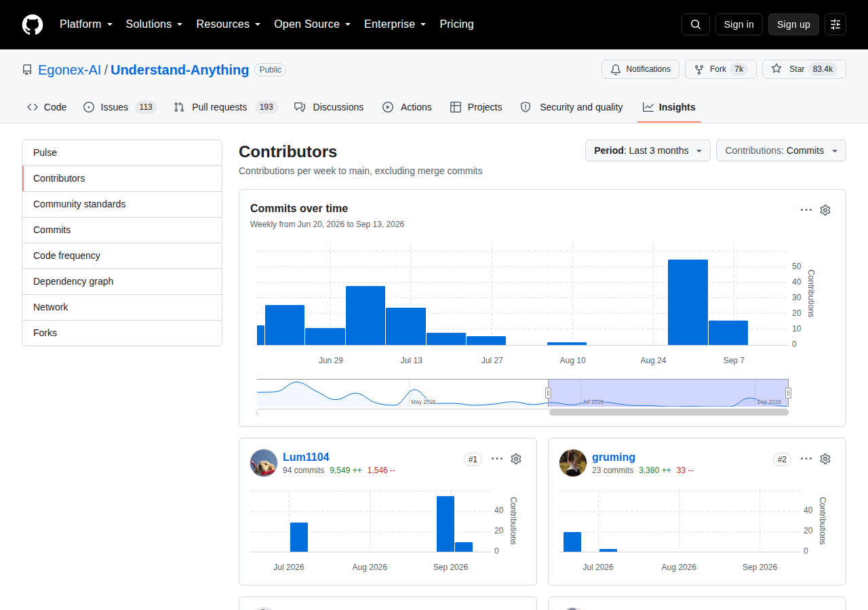The height and width of the screenshot is (610, 868).
Task: Open the Egonex-AI owner link
Action: (69, 70)
